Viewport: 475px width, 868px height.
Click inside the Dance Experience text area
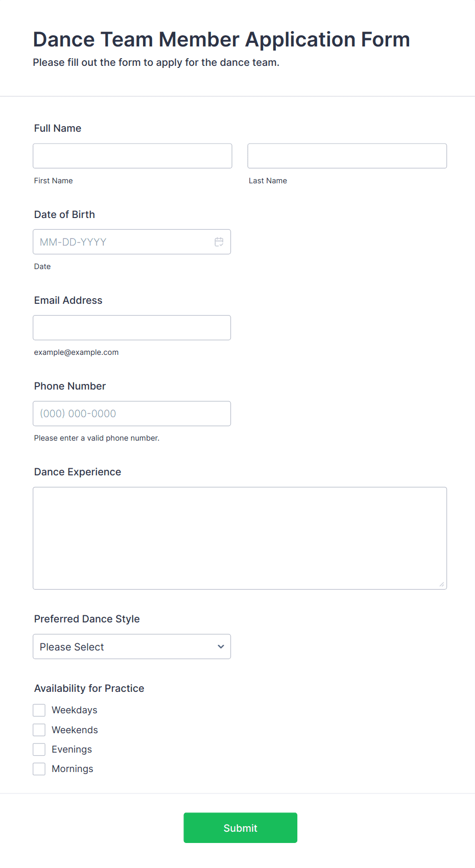tap(240, 538)
